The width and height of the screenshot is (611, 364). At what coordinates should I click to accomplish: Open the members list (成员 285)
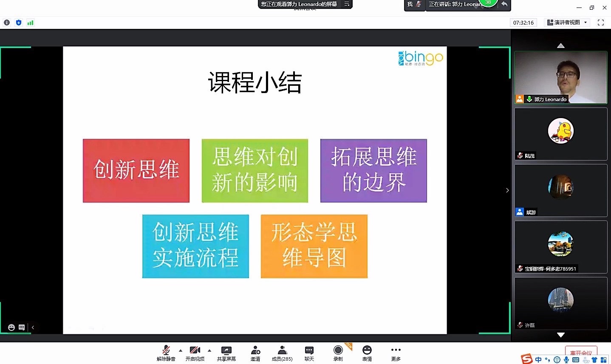[x=282, y=352]
